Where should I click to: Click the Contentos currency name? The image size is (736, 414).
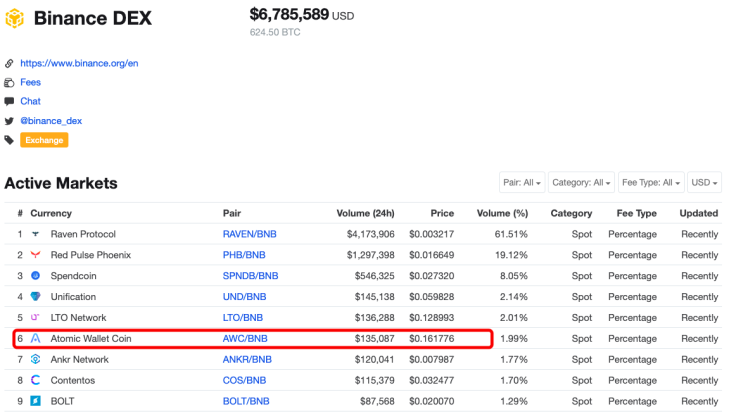pos(73,380)
